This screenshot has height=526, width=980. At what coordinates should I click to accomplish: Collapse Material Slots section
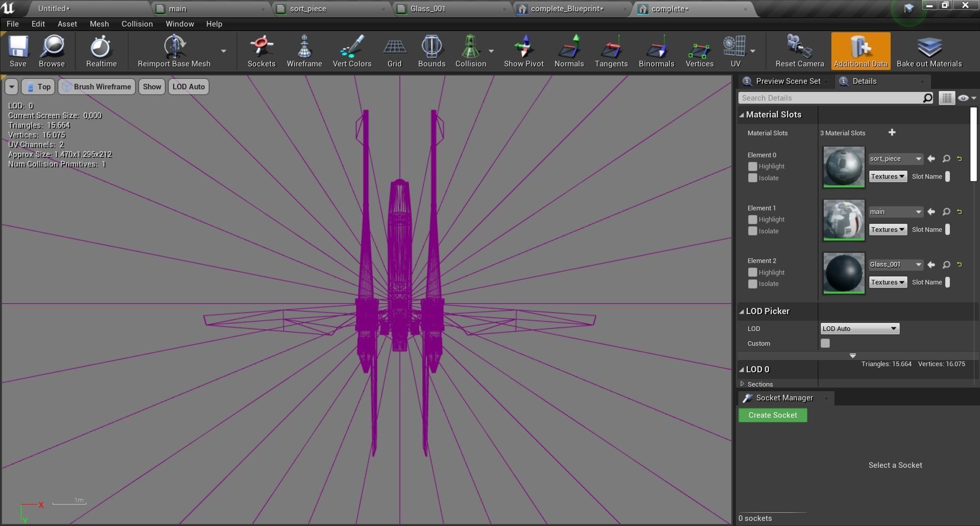pos(742,115)
